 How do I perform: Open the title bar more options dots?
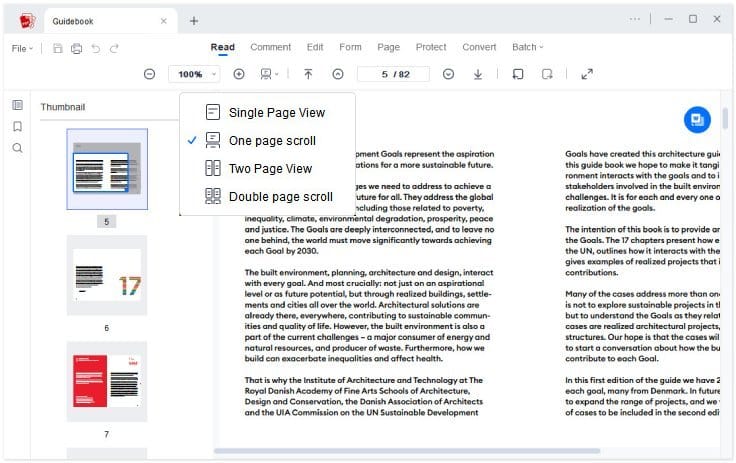(x=635, y=19)
